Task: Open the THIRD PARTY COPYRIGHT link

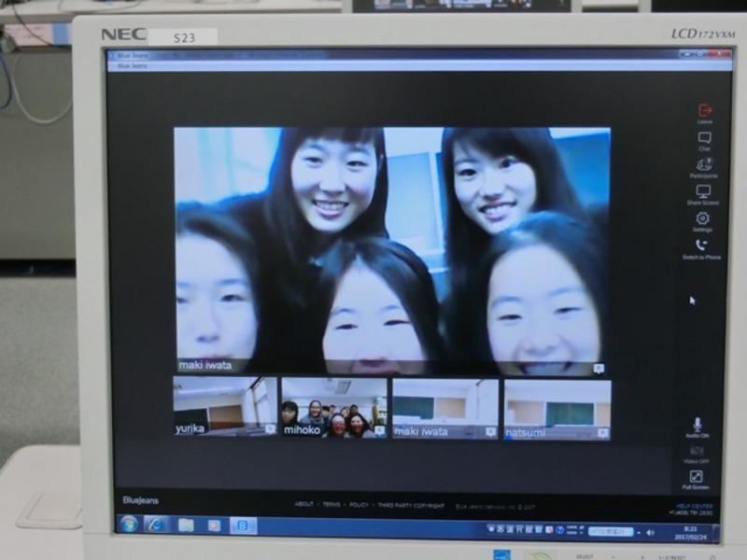Action: [x=411, y=505]
